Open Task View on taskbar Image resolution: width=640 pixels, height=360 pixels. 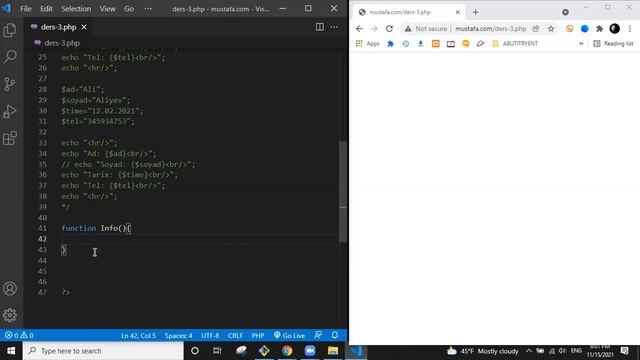pyautogui.click(x=217, y=351)
